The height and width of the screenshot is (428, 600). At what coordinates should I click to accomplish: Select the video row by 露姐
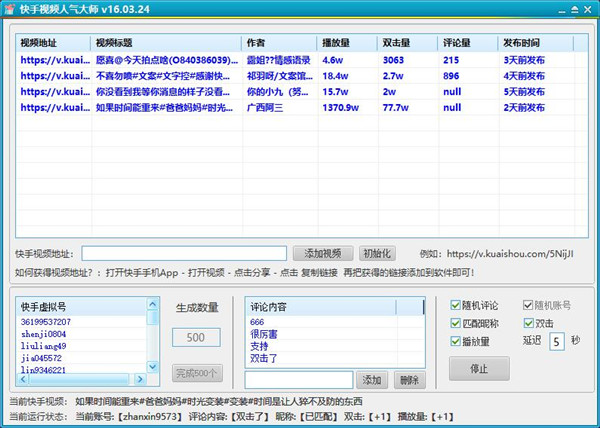point(302,60)
